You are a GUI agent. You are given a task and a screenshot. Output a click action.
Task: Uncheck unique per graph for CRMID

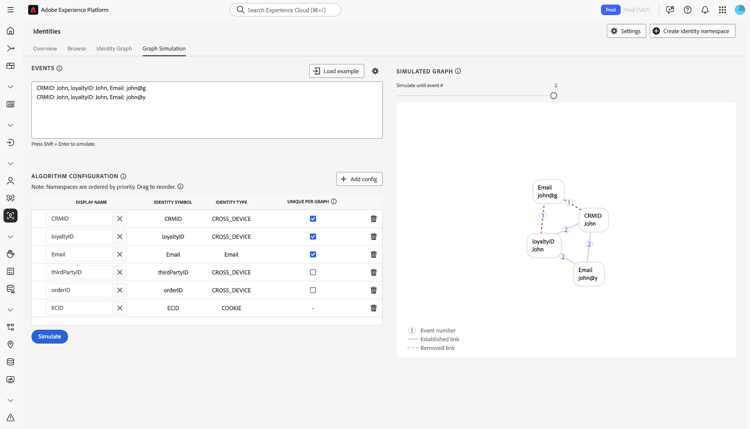click(x=313, y=219)
